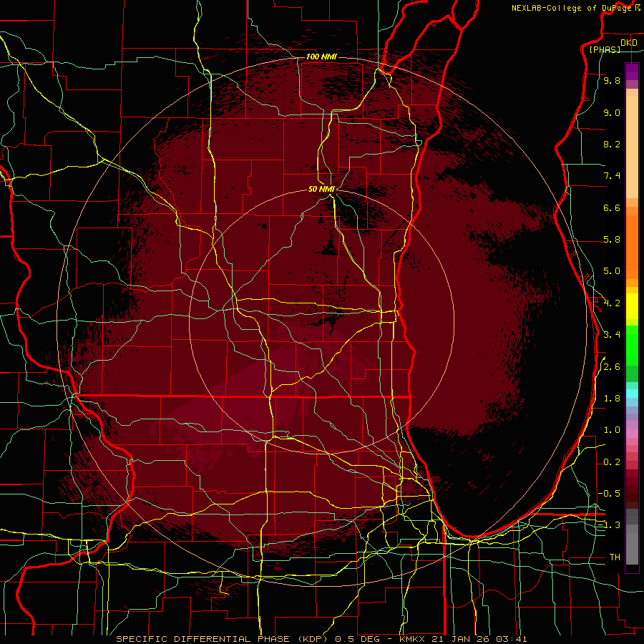Click the bright green segment of color scale
This screenshot has width=644, height=644.
(x=632, y=345)
